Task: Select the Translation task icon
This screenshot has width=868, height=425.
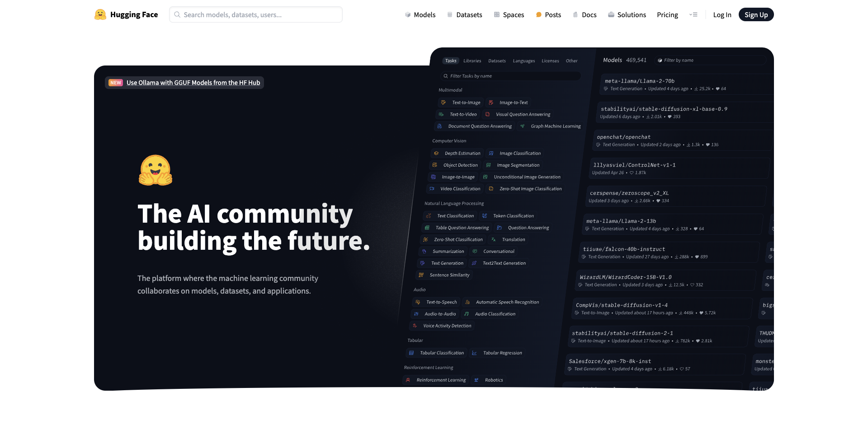Action: [494, 239]
